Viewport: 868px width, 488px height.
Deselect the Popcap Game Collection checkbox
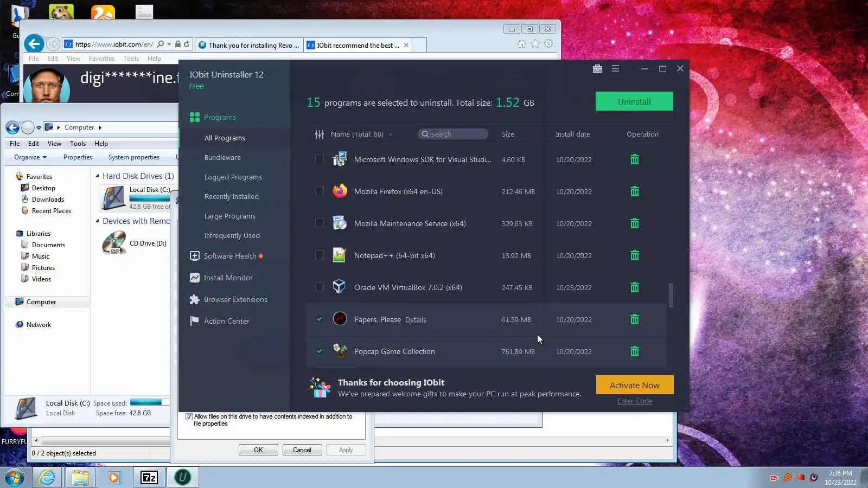(x=320, y=351)
